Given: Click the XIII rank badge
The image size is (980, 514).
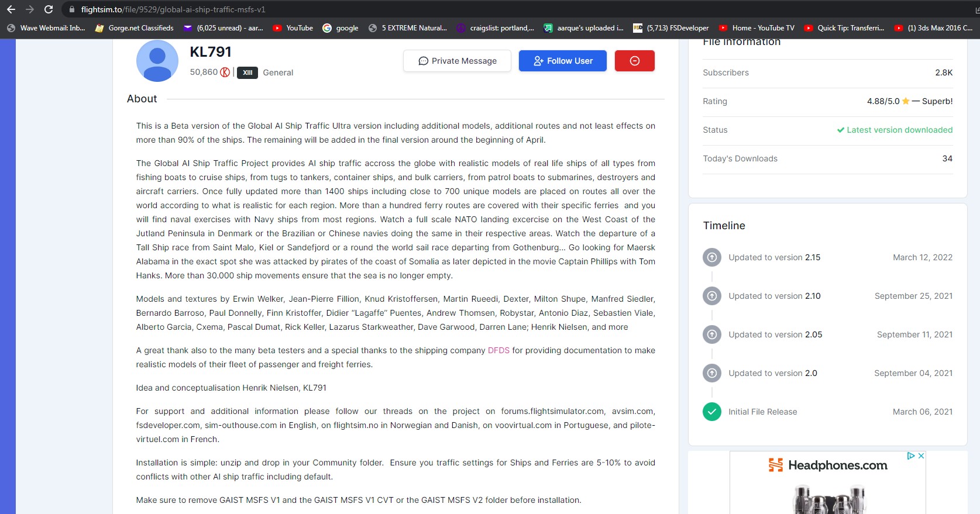Looking at the screenshot, I should click(x=247, y=73).
